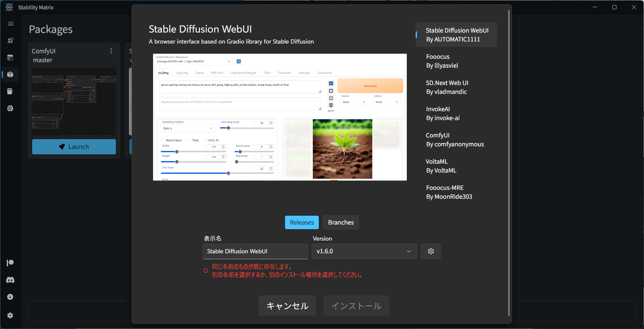Open the Launch page rocket icon in sidebar

pyautogui.click(x=11, y=41)
